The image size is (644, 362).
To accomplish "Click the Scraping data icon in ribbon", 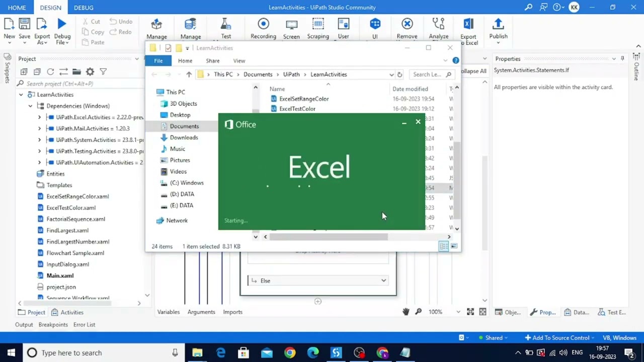I will 318,24.
